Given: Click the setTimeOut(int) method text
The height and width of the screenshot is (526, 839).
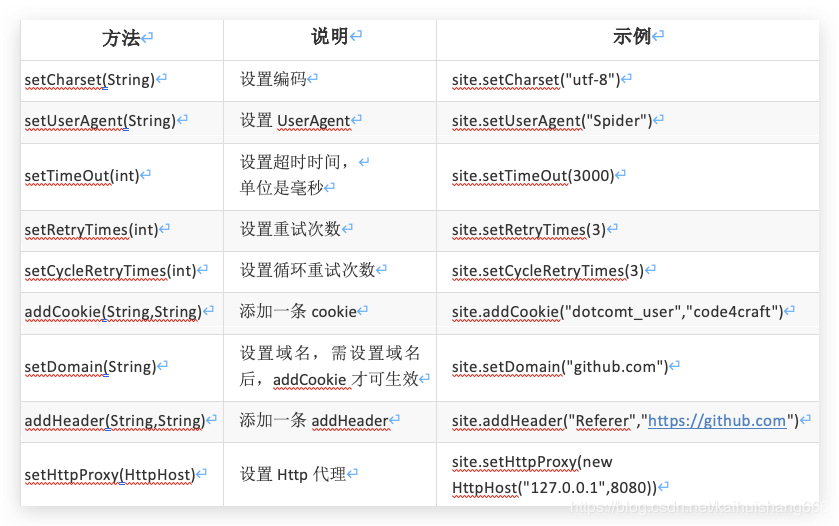Looking at the screenshot, I should click(82, 176).
